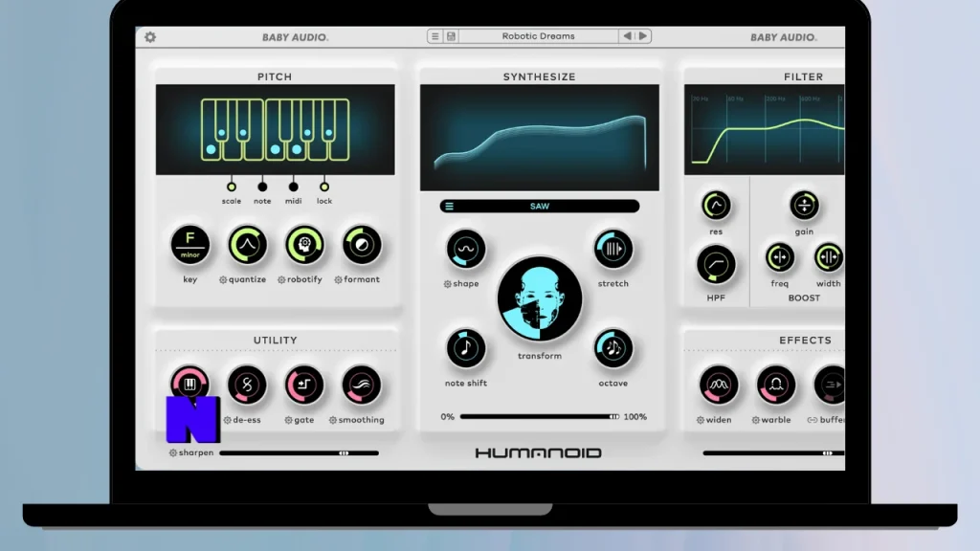Image resolution: width=980 pixels, height=551 pixels.
Task: Click the sharpen slider track
Action: (299, 452)
